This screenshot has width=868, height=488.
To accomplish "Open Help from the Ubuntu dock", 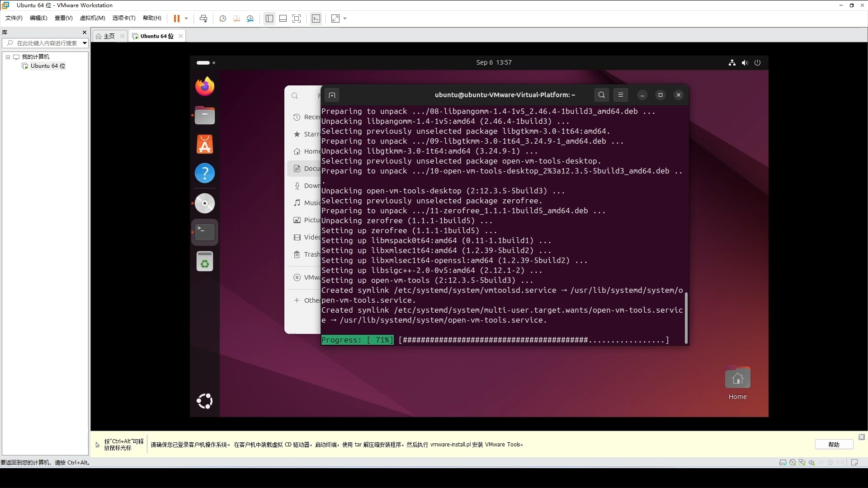I will coord(205,174).
